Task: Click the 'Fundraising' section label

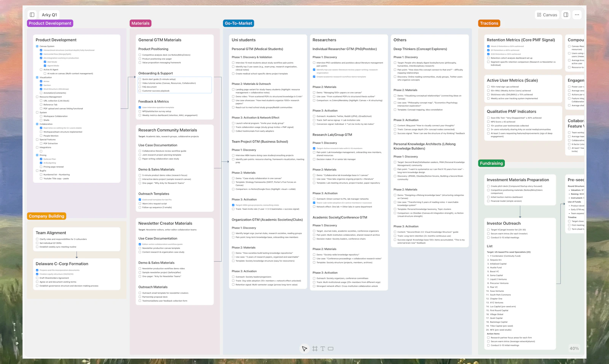Action: tap(491, 163)
